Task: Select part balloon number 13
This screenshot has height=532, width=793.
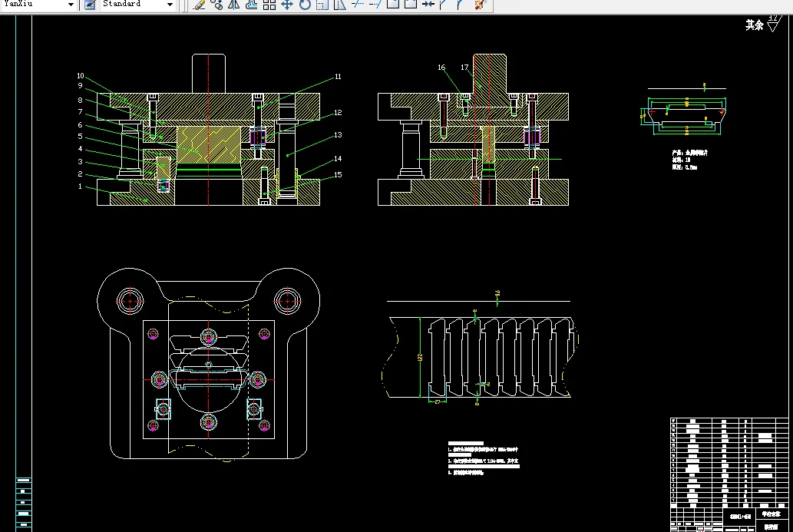Action: [x=338, y=135]
